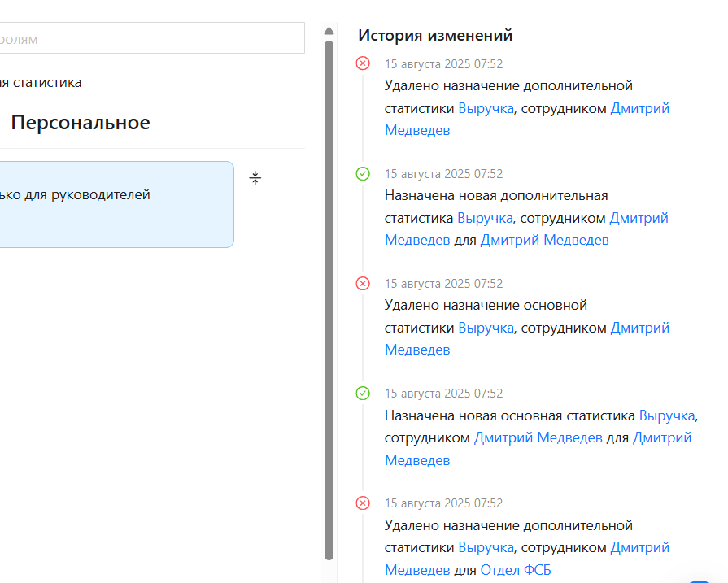This screenshot has width=728, height=583.
Task: Click green checkmark icon beside 'Назначена новая основная' entry
Action: [363, 393]
